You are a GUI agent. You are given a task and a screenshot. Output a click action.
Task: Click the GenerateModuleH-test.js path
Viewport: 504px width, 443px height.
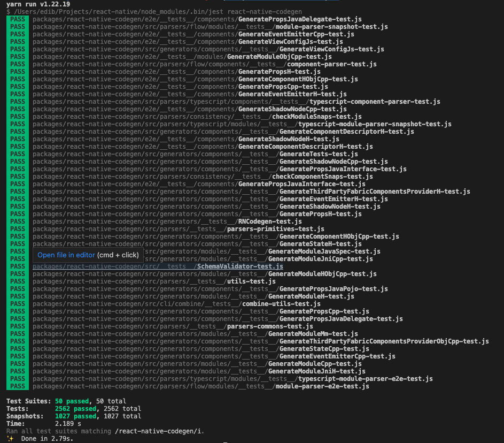click(193, 296)
